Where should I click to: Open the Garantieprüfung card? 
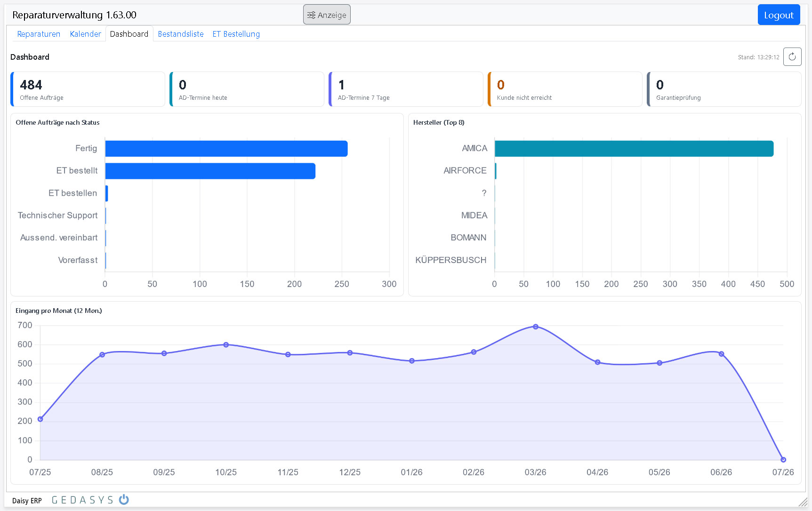(x=724, y=89)
